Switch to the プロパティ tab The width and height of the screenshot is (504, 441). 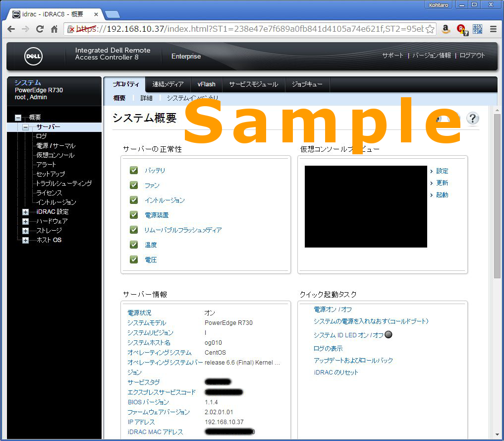(126, 84)
